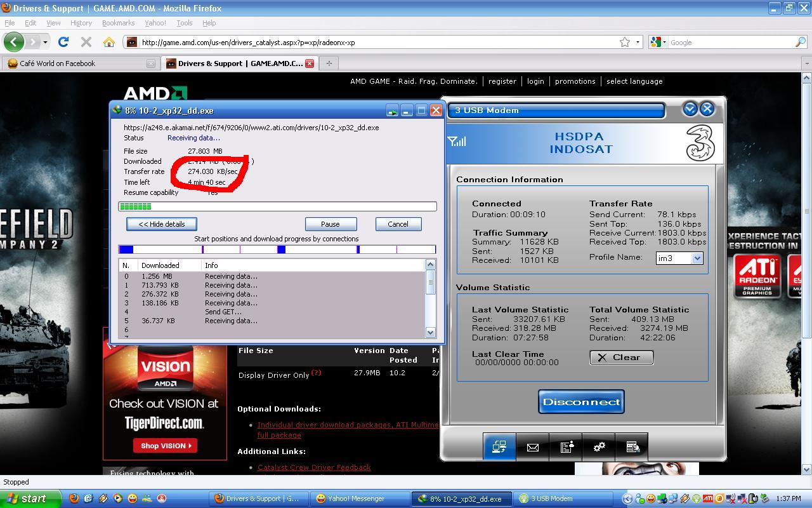Click the Hide details button

tap(162, 224)
